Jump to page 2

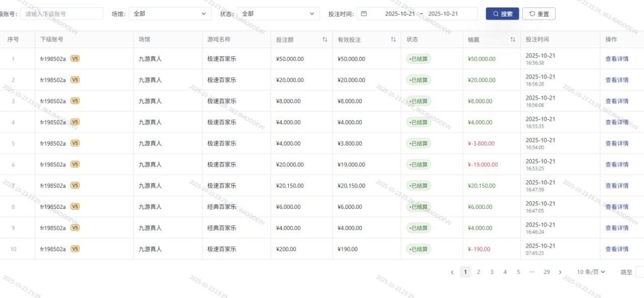click(479, 272)
